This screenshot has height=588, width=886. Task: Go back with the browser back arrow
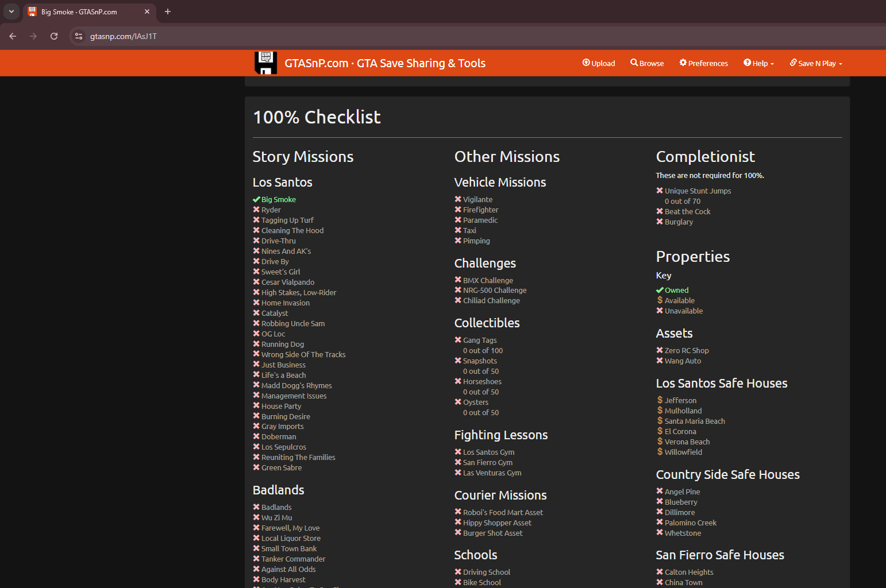coord(13,36)
